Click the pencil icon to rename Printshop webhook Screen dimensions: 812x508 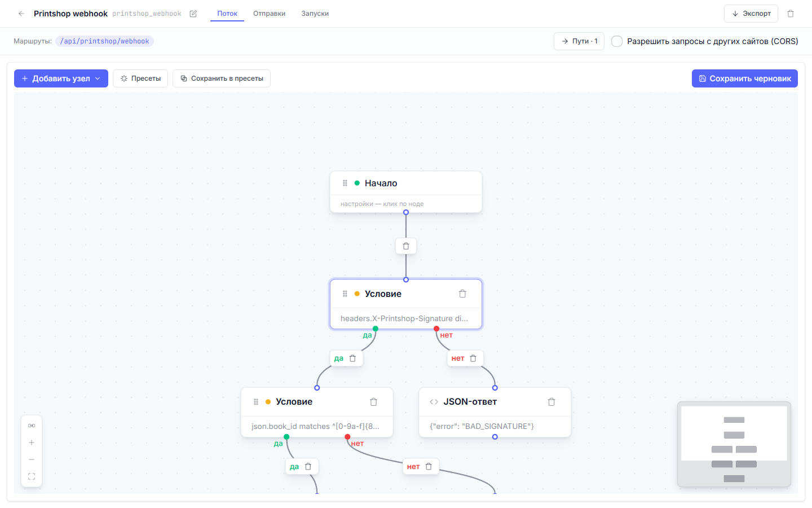[x=193, y=14]
